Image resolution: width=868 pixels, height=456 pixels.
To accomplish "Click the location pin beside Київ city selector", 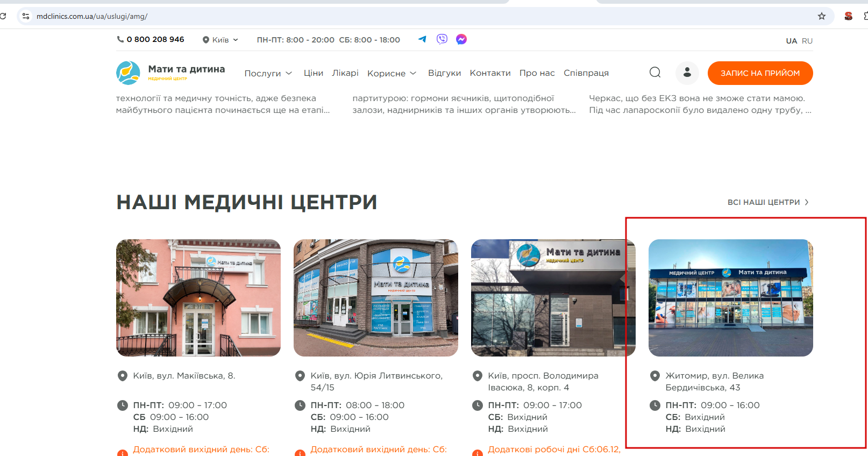I will [x=206, y=40].
